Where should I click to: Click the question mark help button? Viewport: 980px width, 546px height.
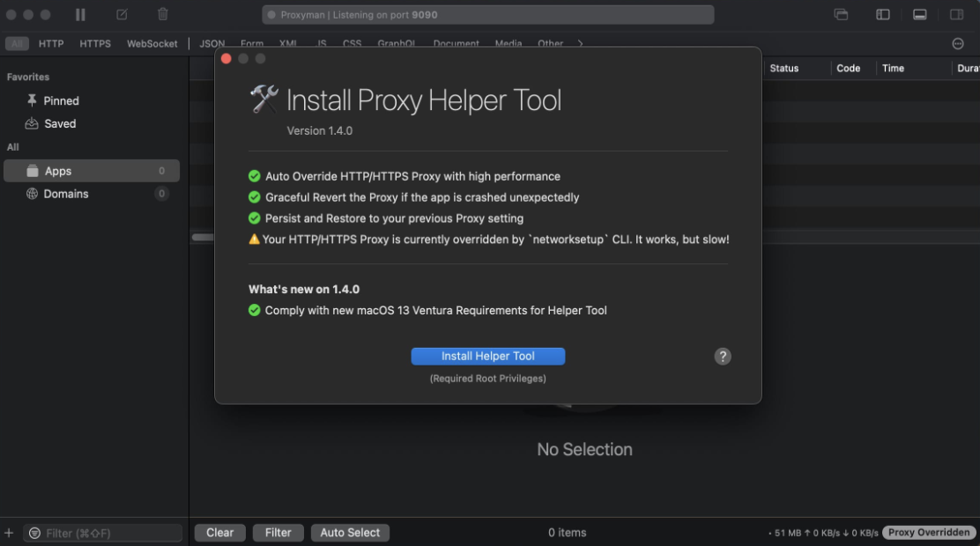click(723, 356)
